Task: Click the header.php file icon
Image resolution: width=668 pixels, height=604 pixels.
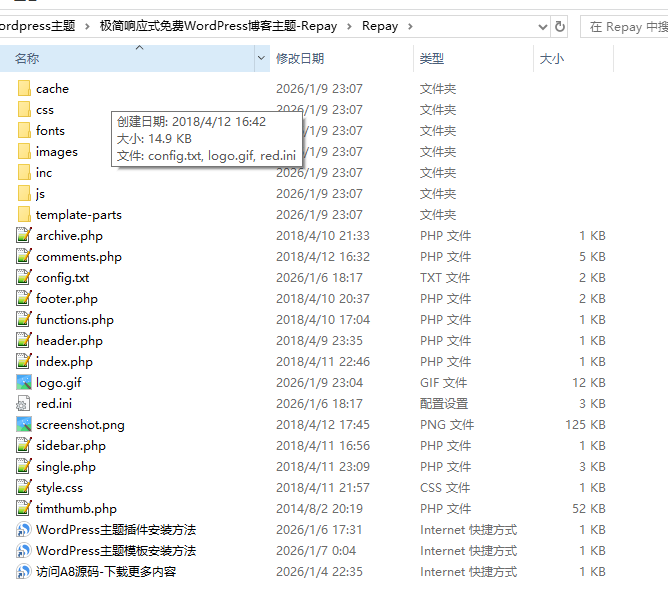Action: pos(24,341)
